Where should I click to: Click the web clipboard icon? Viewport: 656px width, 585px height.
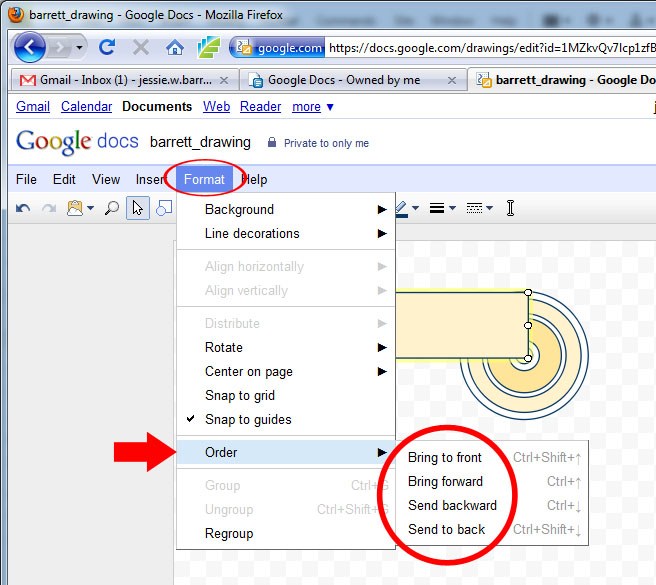pos(75,208)
